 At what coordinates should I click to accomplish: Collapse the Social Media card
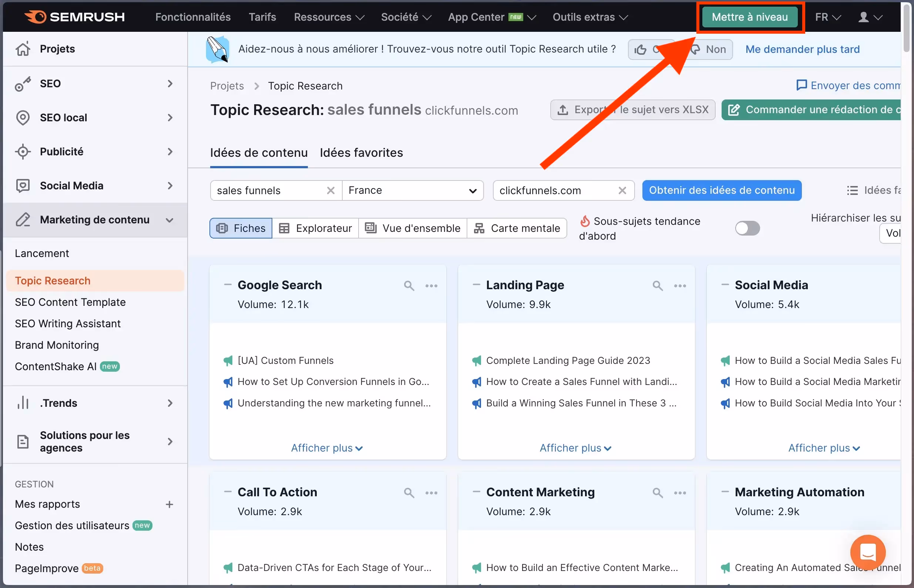point(725,285)
